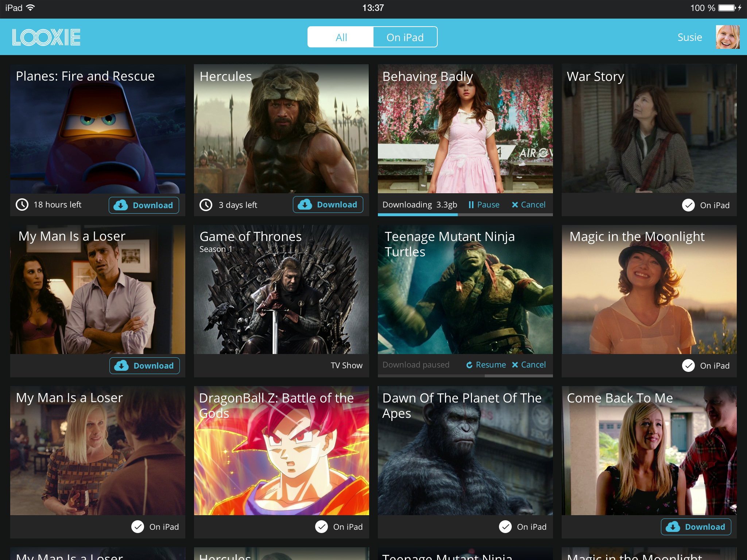Click the TV Show label under Game of Thrones
The image size is (747, 560).
[x=347, y=365]
